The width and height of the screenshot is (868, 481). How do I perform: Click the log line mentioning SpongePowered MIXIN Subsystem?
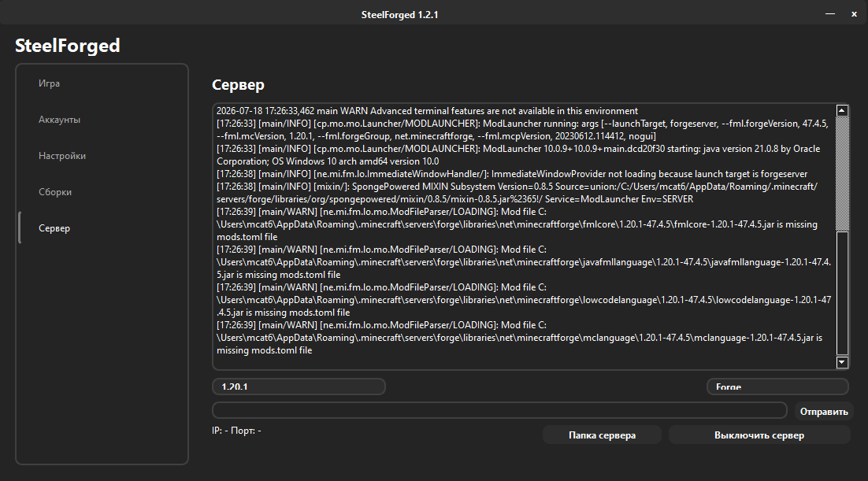[517, 193]
